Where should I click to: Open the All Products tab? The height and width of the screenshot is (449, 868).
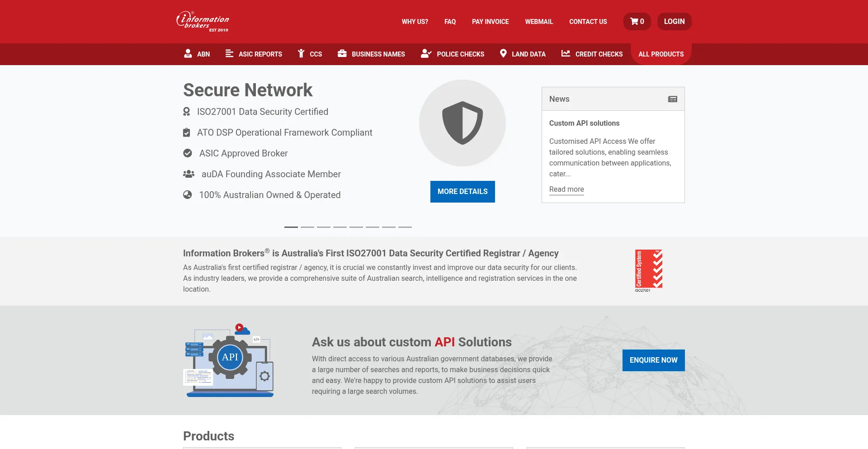[661, 54]
